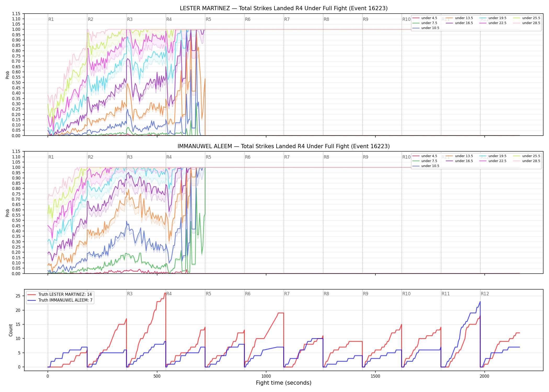Click y-axis tick '25' on Count chart
The height and width of the screenshot is (392, 549).
[18, 296]
